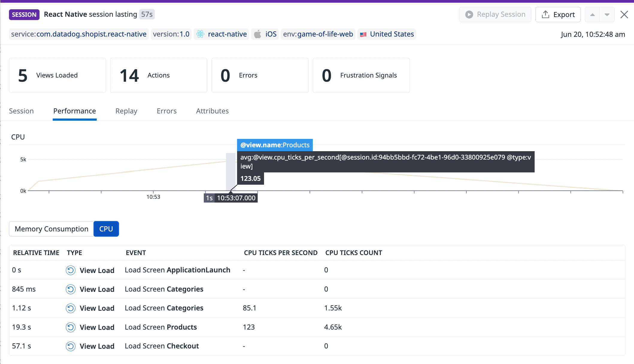
Task: Click the Apple logo in iOS tag
Action: click(257, 34)
